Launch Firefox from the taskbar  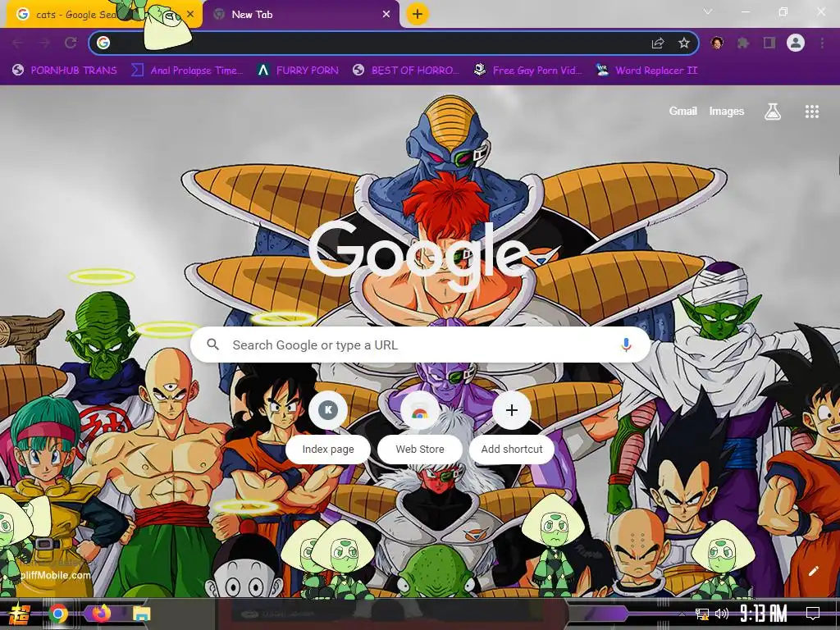[101, 613]
